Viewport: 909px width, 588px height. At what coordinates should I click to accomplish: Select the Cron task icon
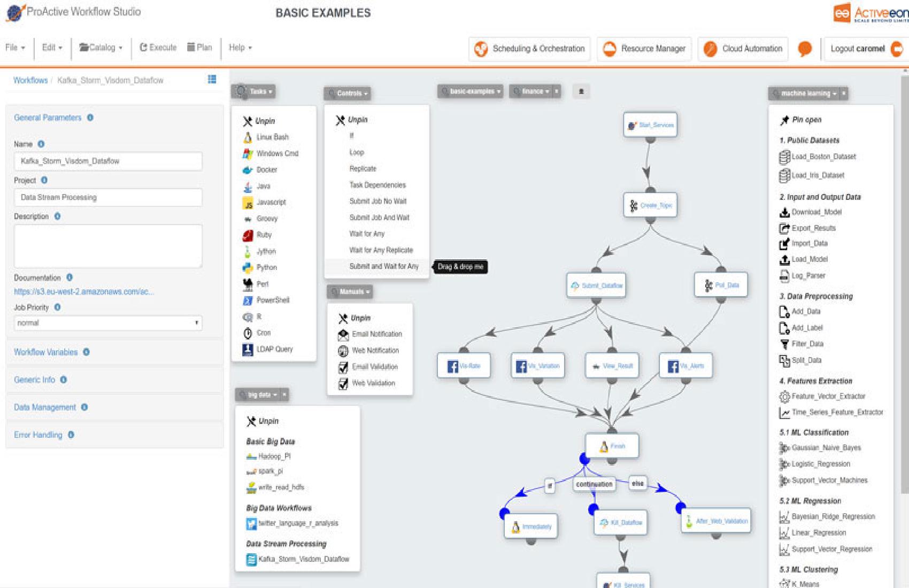coord(247,333)
